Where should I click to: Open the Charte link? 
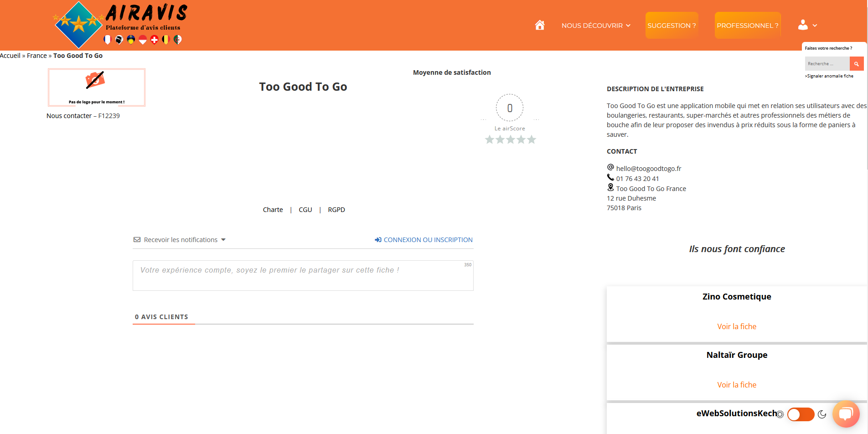tap(273, 210)
